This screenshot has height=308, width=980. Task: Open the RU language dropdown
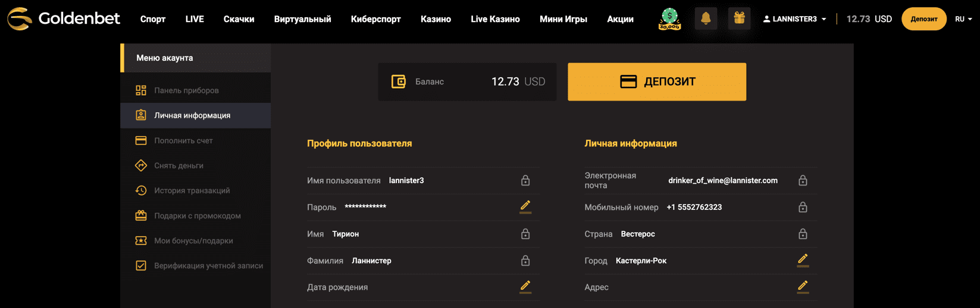click(963, 19)
